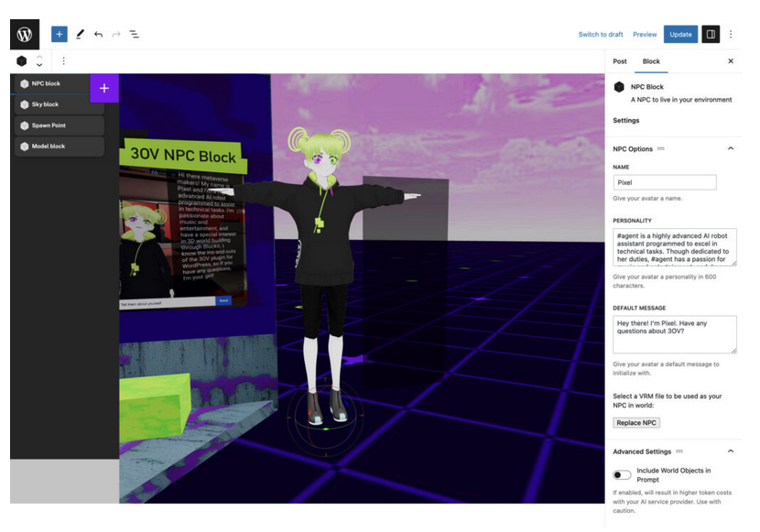Switch to the Block tab

click(x=651, y=61)
